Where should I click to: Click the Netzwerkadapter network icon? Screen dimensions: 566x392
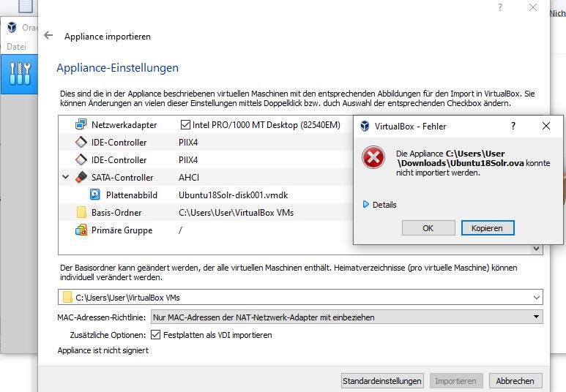(x=81, y=124)
